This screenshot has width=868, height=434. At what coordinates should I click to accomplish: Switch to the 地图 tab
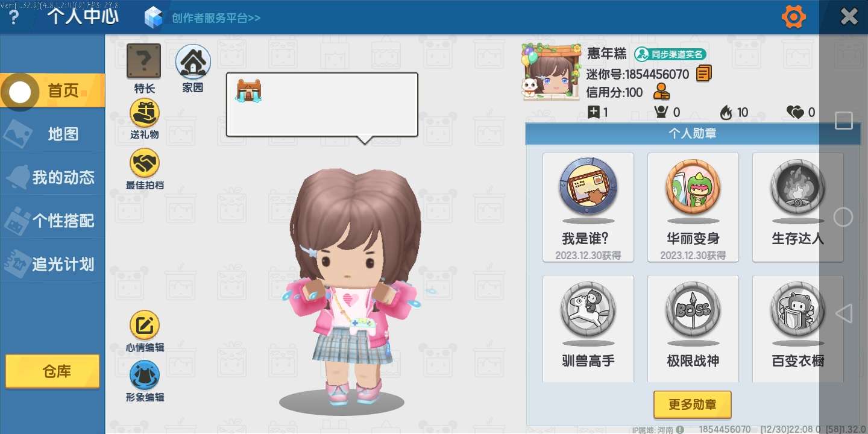point(53,134)
